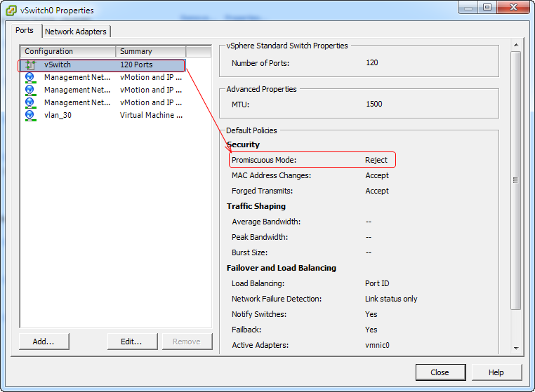Select the vSwitch row in the configuration list
The image size is (535, 392).
coord(103,65)
